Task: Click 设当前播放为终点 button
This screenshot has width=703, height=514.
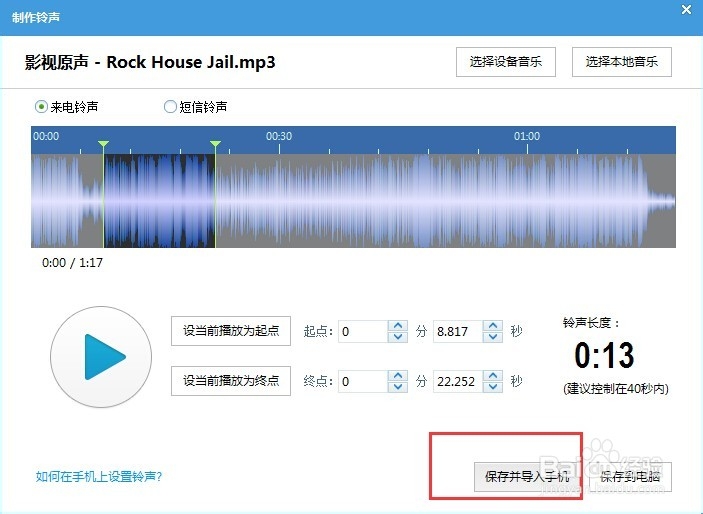Action: click(x=231, y=381)
